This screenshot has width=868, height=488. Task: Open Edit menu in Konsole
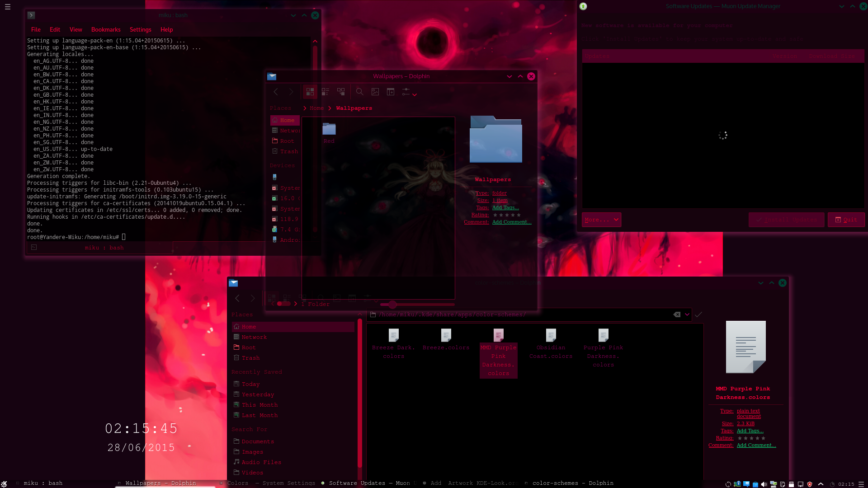coord(55,29)
